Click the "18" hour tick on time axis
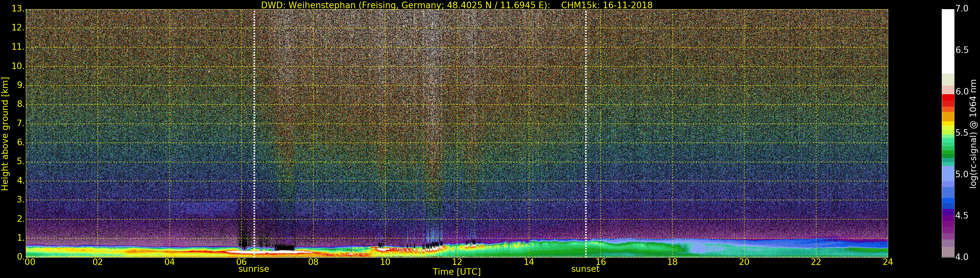 [672, 262]
